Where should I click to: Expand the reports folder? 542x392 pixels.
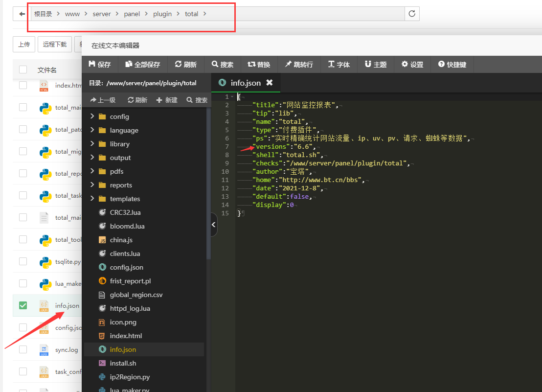tap(92, 184)
